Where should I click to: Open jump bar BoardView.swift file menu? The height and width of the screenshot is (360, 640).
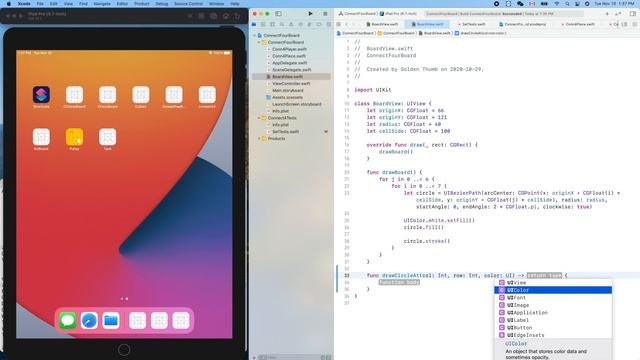[x=435, y=33]
